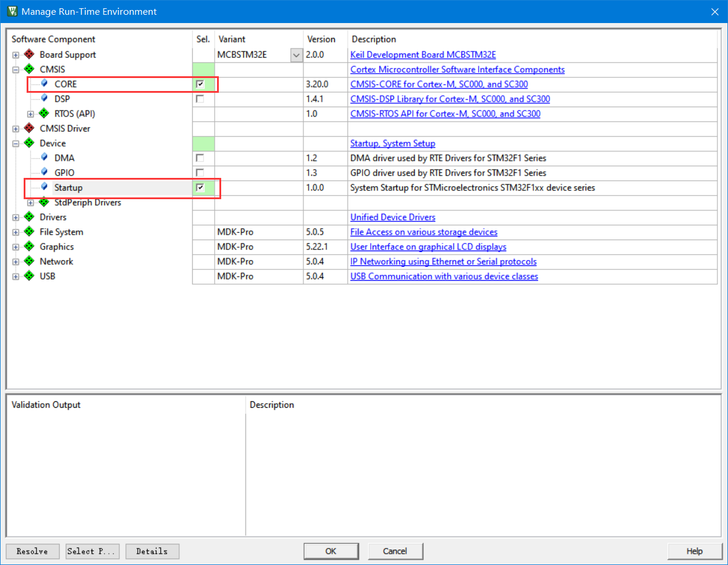Screen dimensions: 728x565
Task: Expand the Network tree node
Action: 16,261
